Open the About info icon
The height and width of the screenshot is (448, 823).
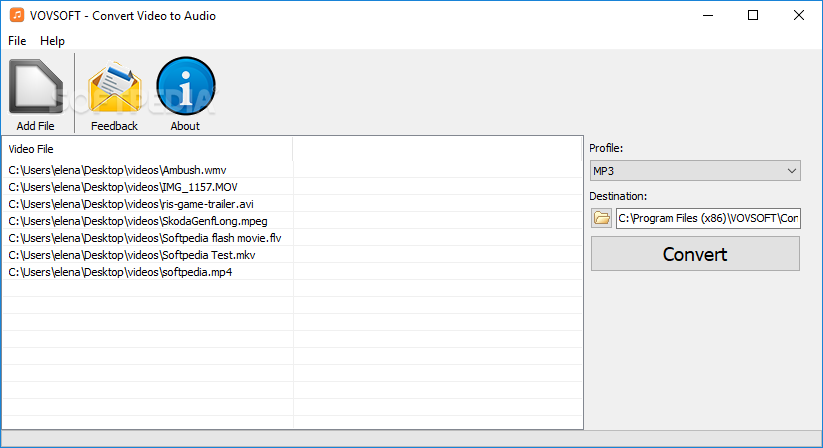(x=185, y=86)
